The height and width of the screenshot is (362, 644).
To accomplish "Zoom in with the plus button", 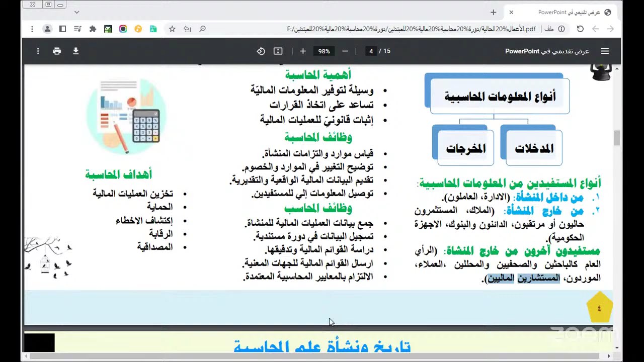I will click(303, 51).
